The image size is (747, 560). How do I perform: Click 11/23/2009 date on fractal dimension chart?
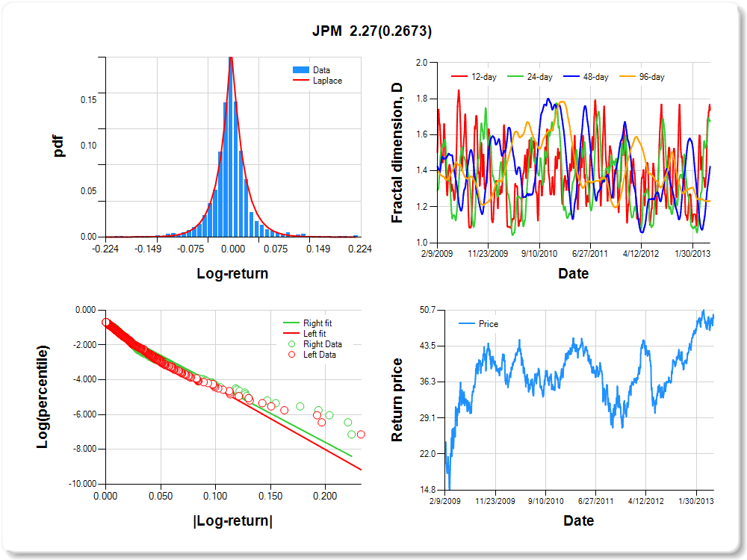(x=488, y=254)
